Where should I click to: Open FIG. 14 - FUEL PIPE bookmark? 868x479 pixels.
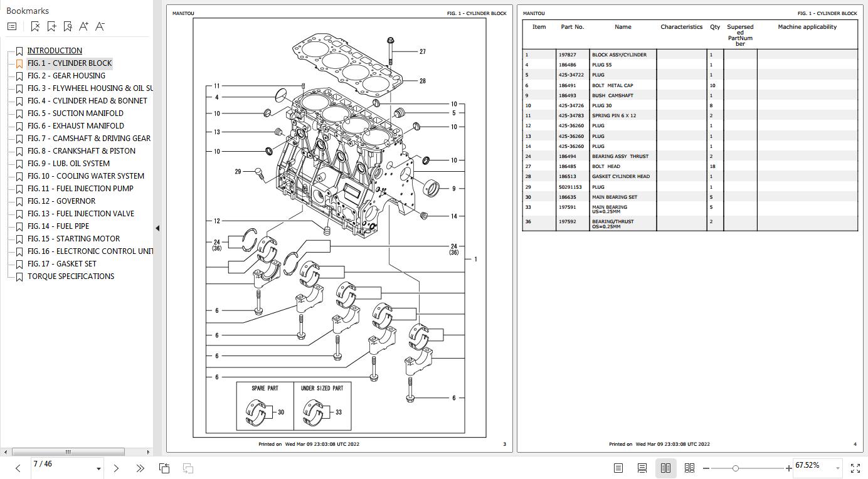(58, 226)
